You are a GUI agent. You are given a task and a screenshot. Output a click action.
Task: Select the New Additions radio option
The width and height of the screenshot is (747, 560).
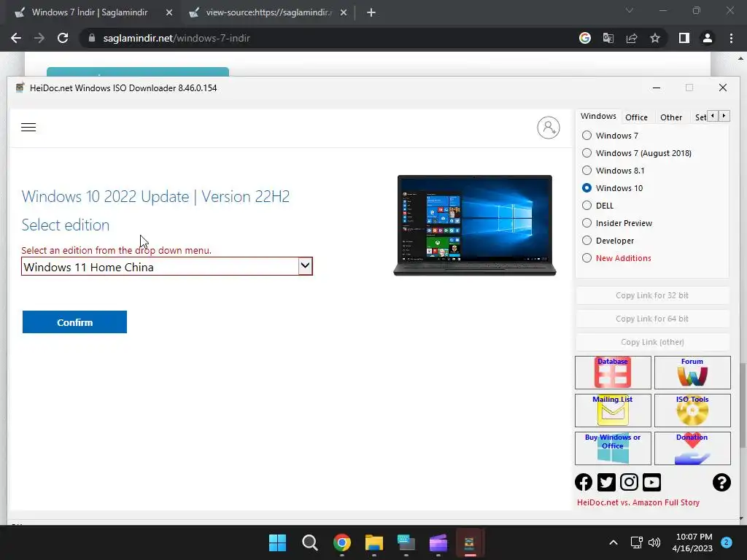click(587, 257)
